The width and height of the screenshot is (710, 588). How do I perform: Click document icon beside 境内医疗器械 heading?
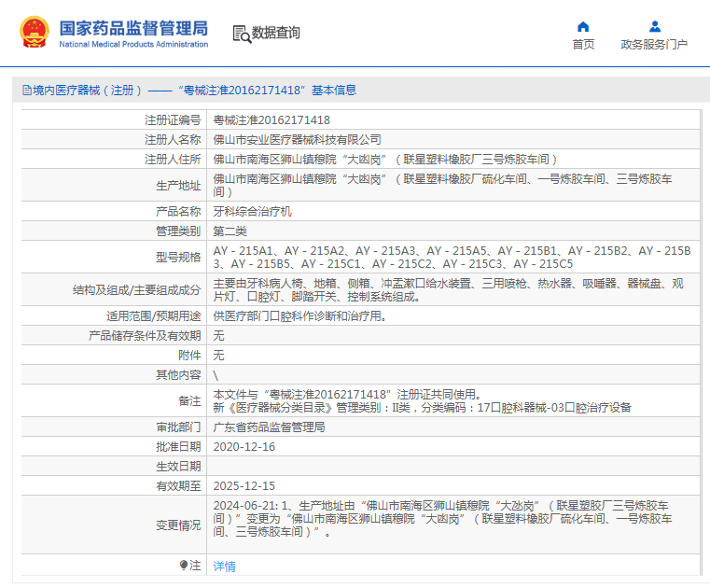(x=27, y=91)
